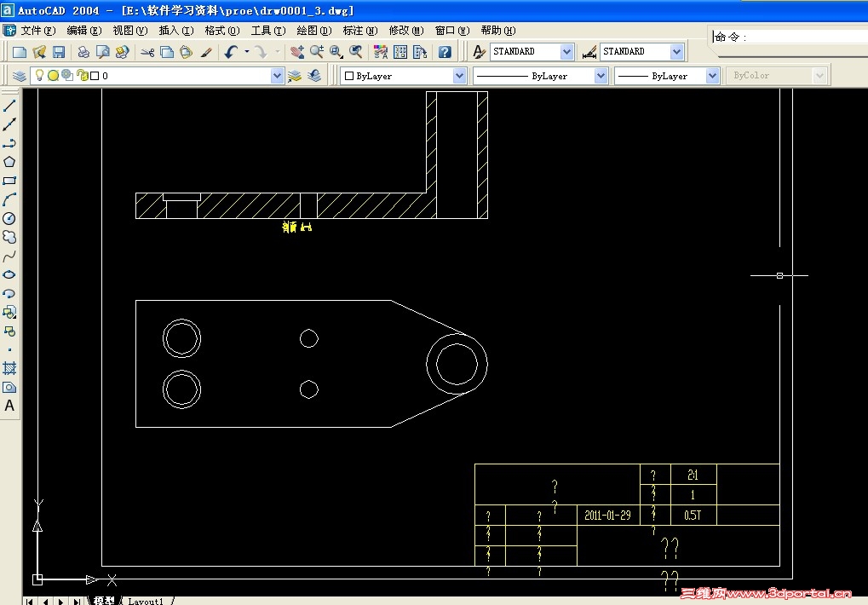Activate the Pan realtime hand tool

297,52
